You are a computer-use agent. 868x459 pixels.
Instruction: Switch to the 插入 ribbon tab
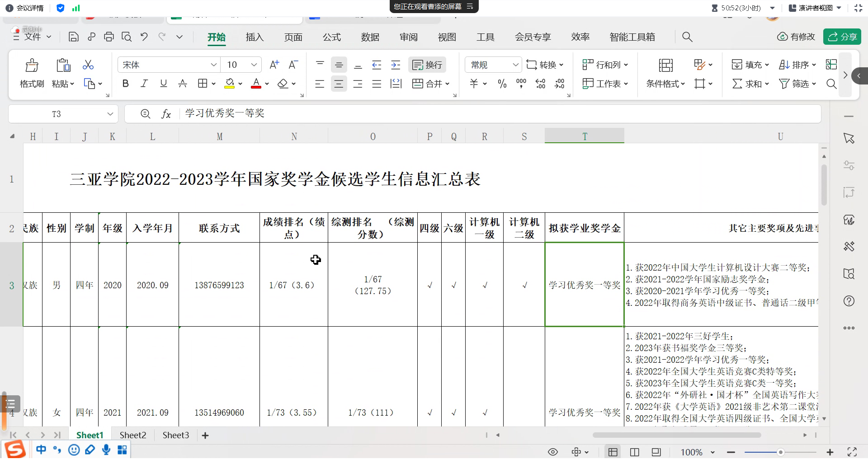255,37
